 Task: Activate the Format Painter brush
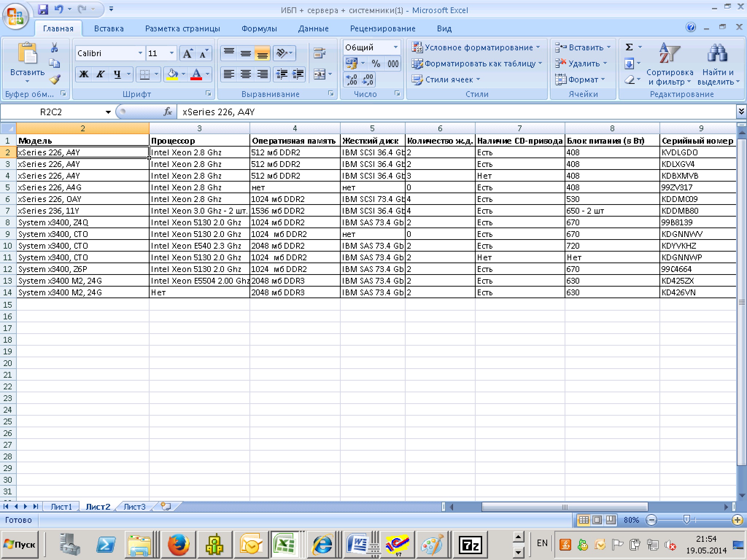pos(54,79)
